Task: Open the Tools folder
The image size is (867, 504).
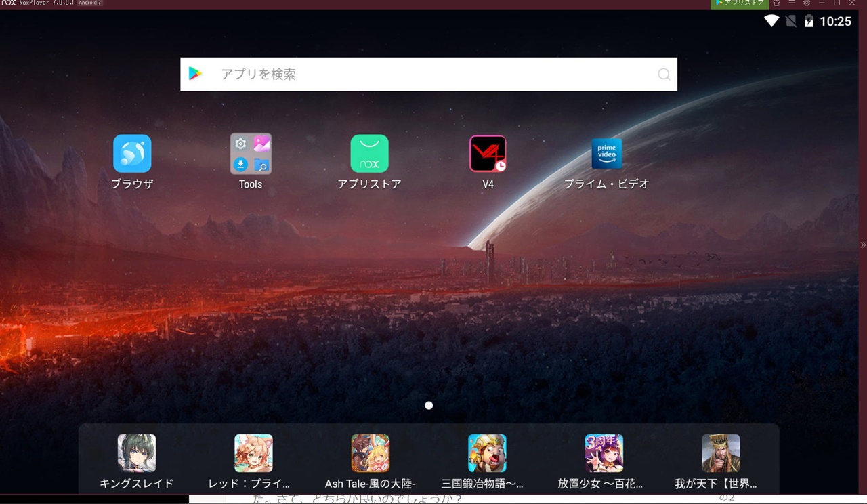Action: click(x=251, y=154)
